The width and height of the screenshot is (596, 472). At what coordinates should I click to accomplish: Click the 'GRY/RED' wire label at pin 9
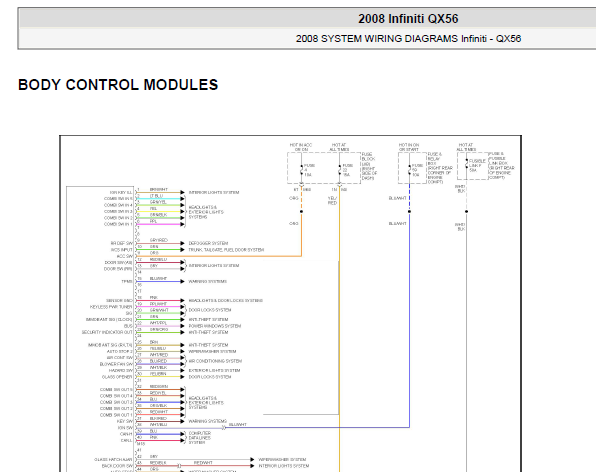[x=159, y=240]
